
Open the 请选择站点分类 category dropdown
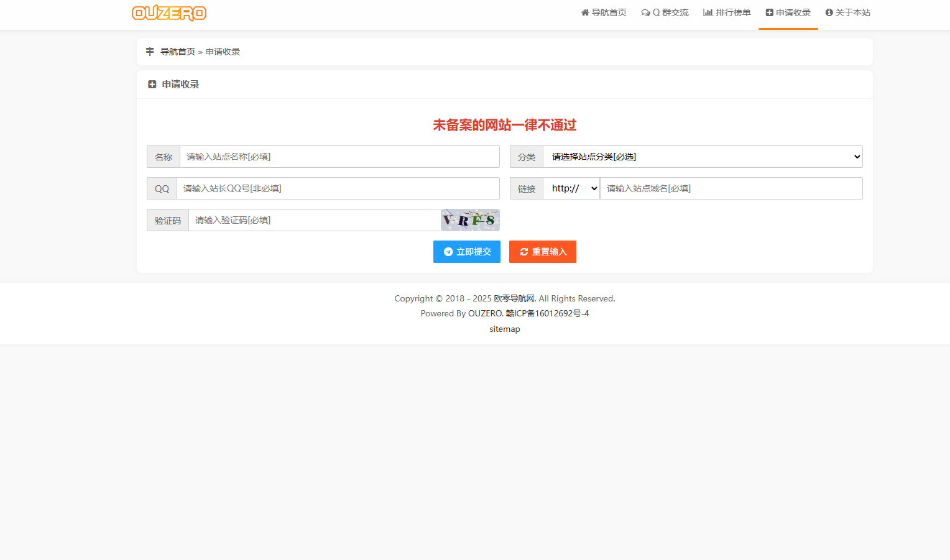(x=702, y=157)
